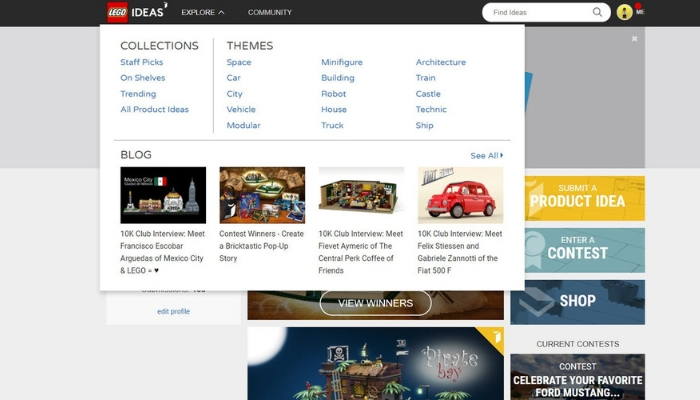Click Enter a Contest banner

pyautogui.click(x=584, y=250)
